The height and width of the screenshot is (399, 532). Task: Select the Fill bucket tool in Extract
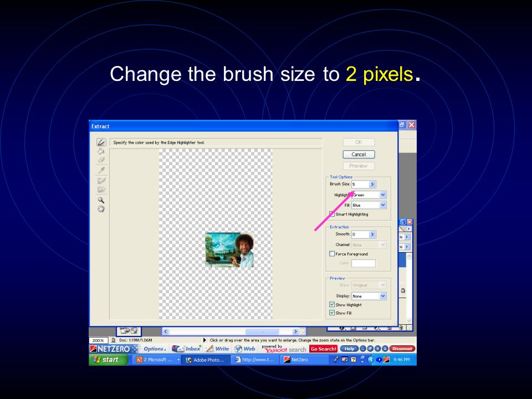tap(101, 151)
